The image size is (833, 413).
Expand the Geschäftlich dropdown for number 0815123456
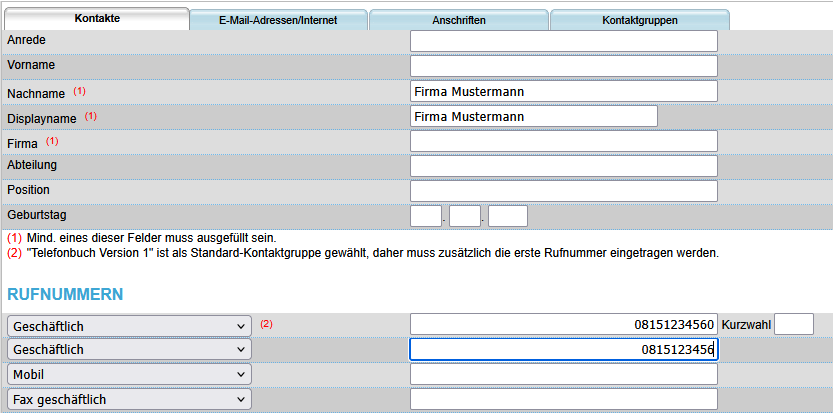point(129,349)
